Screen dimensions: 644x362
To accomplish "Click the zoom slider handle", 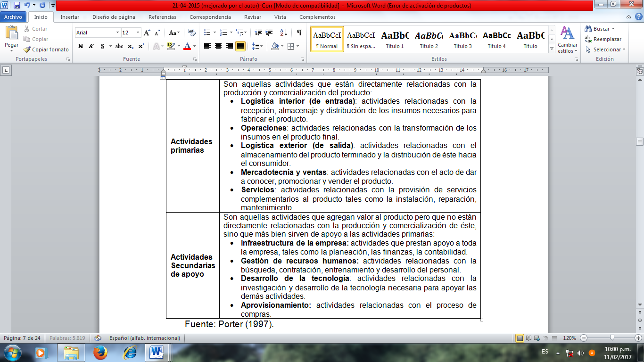I will 612,338.
